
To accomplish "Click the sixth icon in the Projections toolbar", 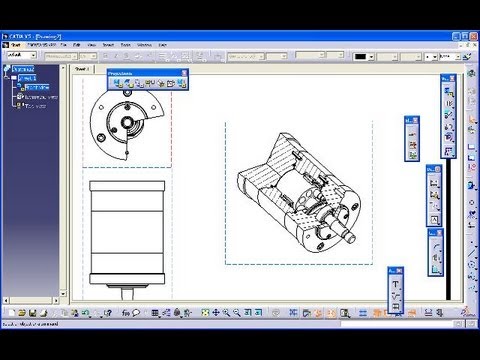I will (171, 83).
